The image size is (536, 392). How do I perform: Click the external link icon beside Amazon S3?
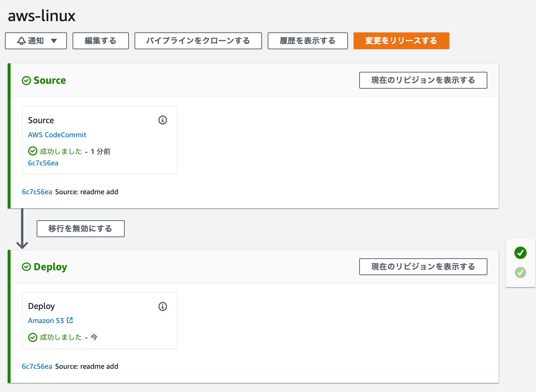[x=70, y=320]
